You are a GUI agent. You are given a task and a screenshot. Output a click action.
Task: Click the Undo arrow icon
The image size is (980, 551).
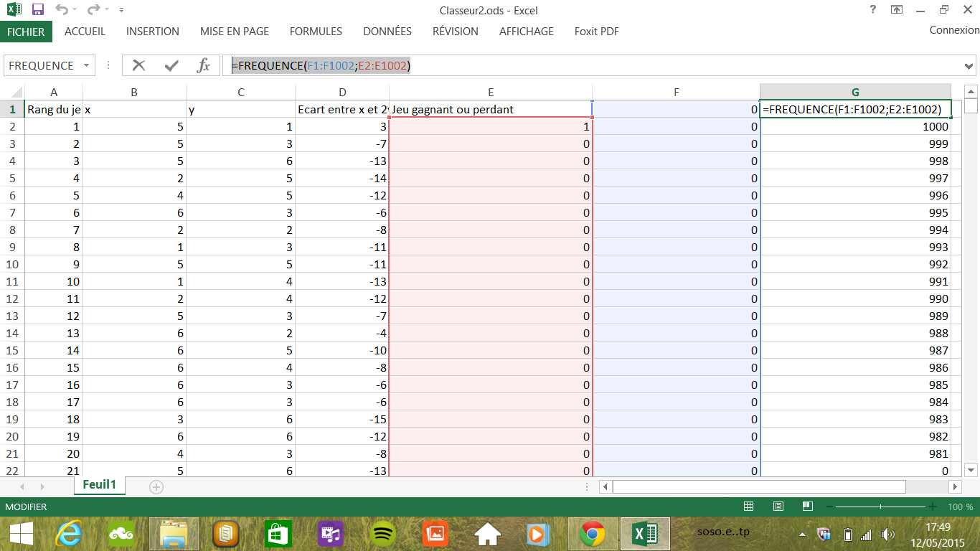[62, 10]
